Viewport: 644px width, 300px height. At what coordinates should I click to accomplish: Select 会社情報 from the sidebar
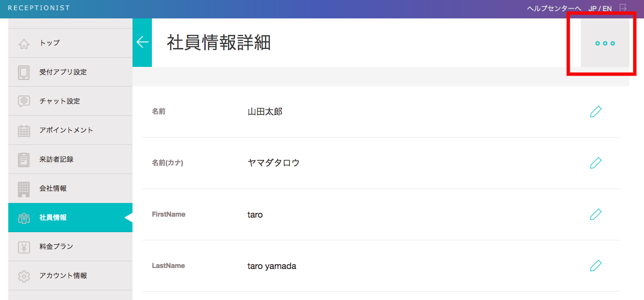(x=53, y=189)
